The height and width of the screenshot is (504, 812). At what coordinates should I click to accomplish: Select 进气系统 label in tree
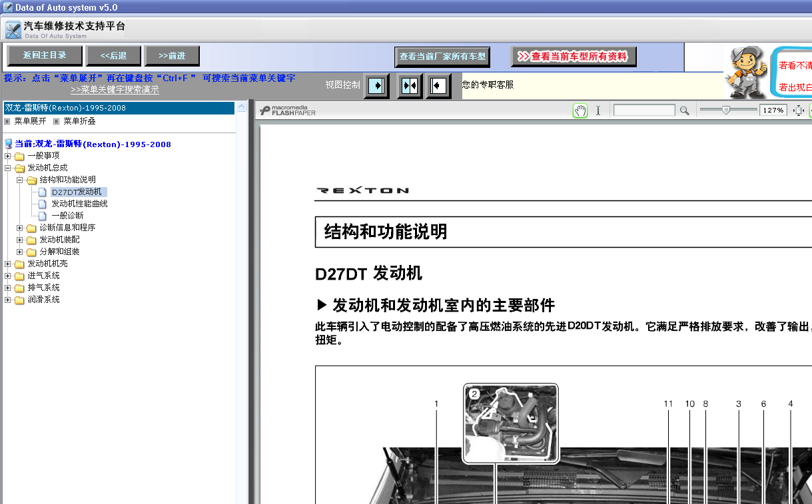coord(43,276)
